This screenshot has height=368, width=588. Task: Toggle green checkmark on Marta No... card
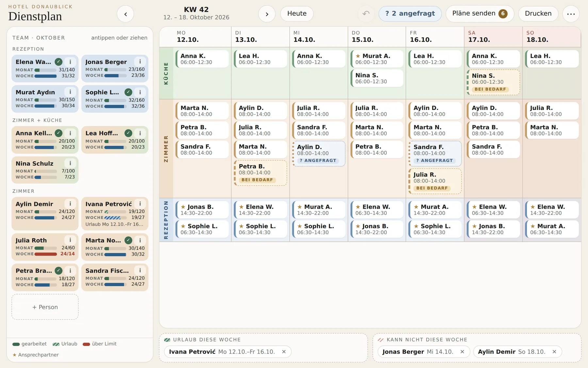[x=128, y=240]
